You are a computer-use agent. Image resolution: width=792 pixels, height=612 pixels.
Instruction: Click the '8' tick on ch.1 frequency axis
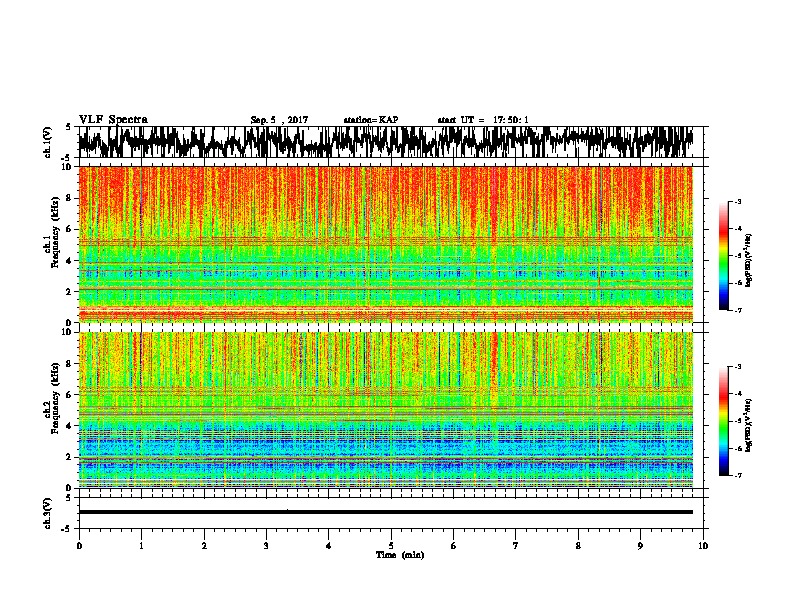coord(70,198)
